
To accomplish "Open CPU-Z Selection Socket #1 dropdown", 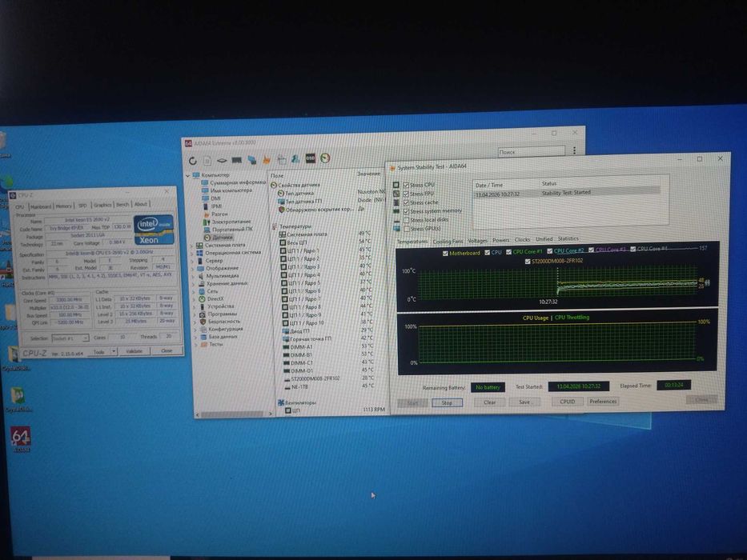I will 70,338.
